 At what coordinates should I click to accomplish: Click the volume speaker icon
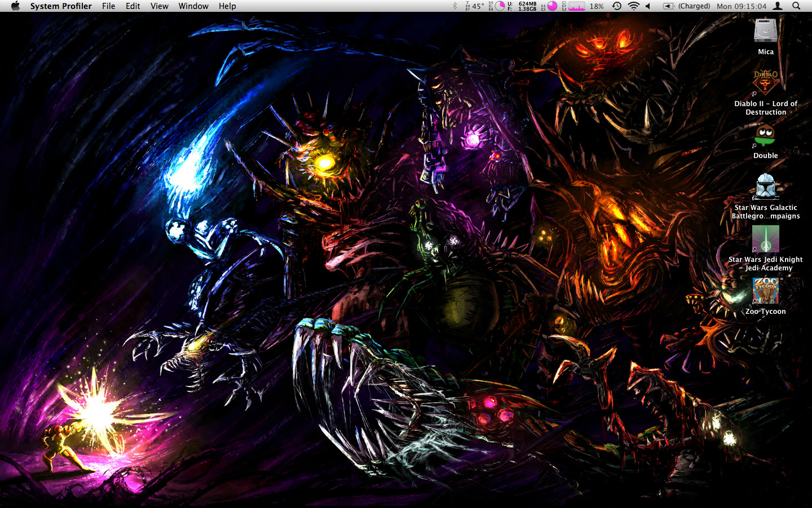pyautogui.click(x=648, y=6)
